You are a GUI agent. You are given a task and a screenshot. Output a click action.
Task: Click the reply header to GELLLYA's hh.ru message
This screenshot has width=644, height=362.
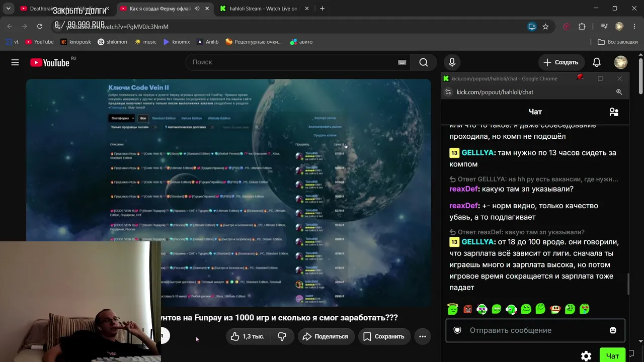pyautogui.click(x=534, y=179)
